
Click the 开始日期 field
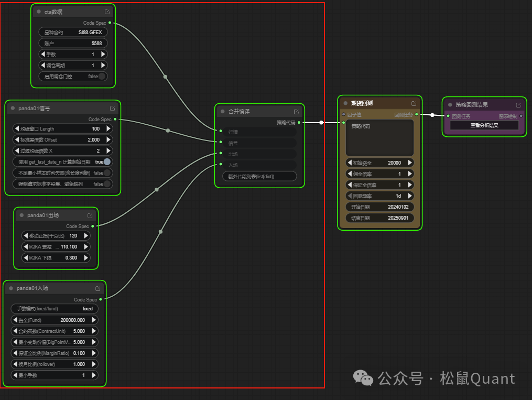[x=380, y=207]
